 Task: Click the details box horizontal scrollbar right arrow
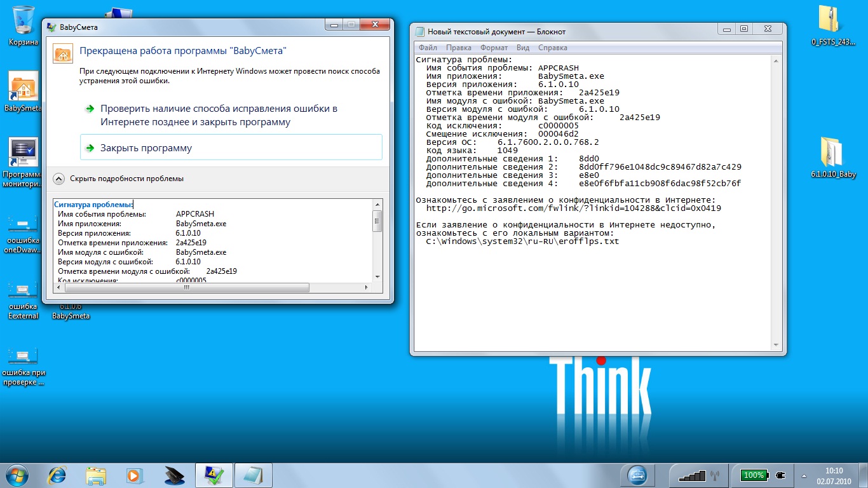coord(367,287)
